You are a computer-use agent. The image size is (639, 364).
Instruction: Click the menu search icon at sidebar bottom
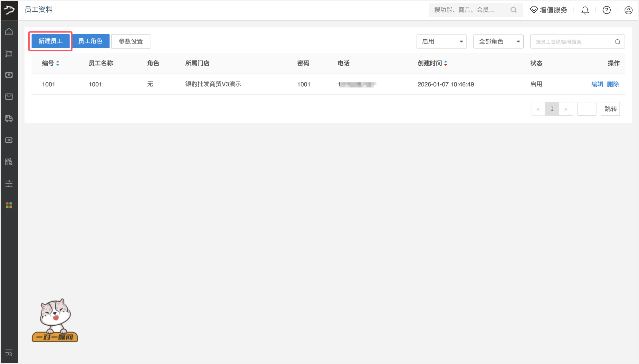[x=9, y=353]
